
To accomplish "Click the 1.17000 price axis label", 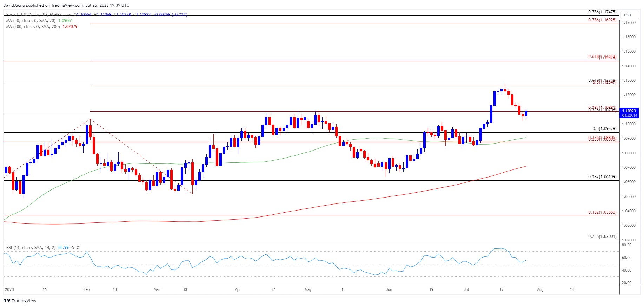I will pos(629,22).
